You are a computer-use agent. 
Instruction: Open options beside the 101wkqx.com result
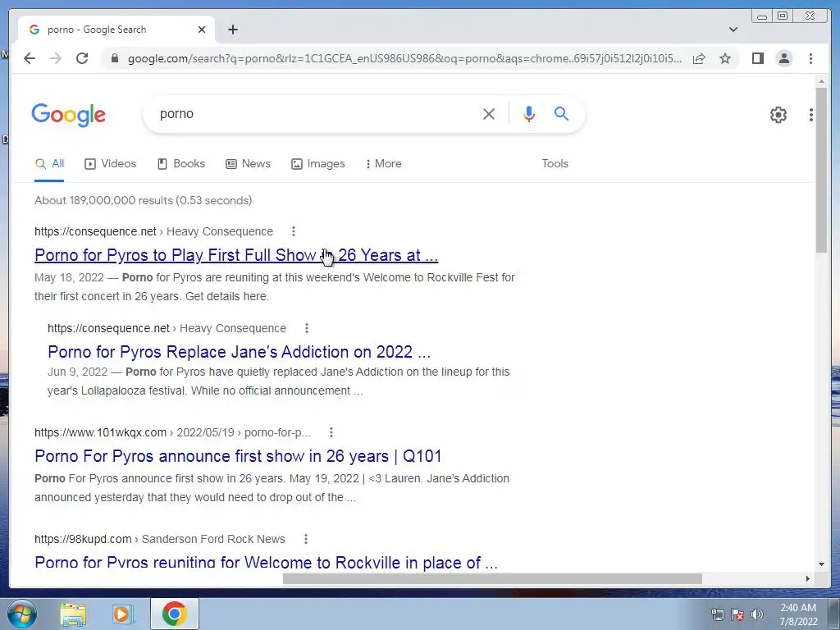(331, 432)
